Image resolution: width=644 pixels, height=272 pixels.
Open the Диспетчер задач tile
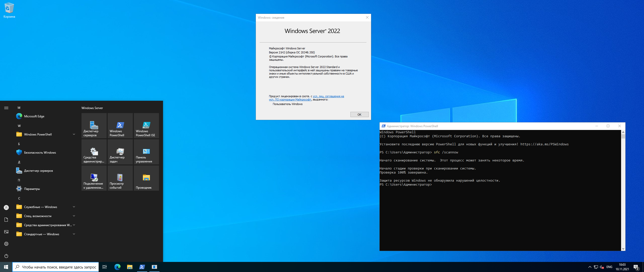tap(120, 152)
